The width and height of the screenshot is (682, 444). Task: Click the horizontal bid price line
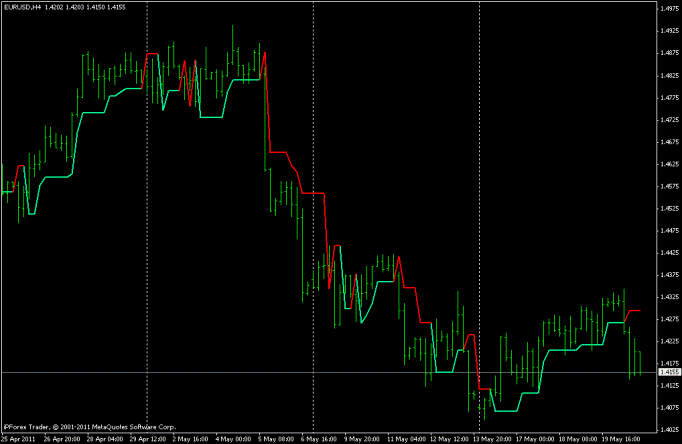tap(328, 373)
